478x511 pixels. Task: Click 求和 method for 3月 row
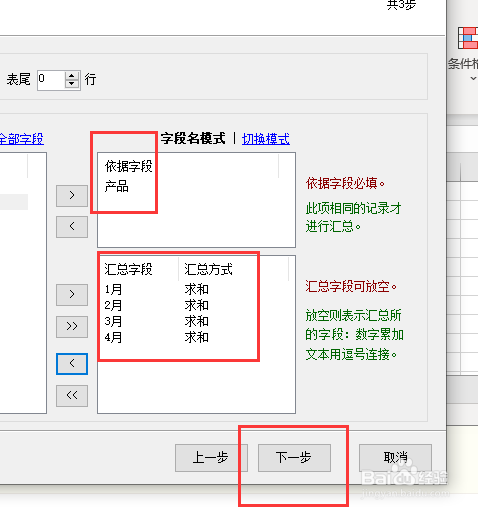pos(197,321)
